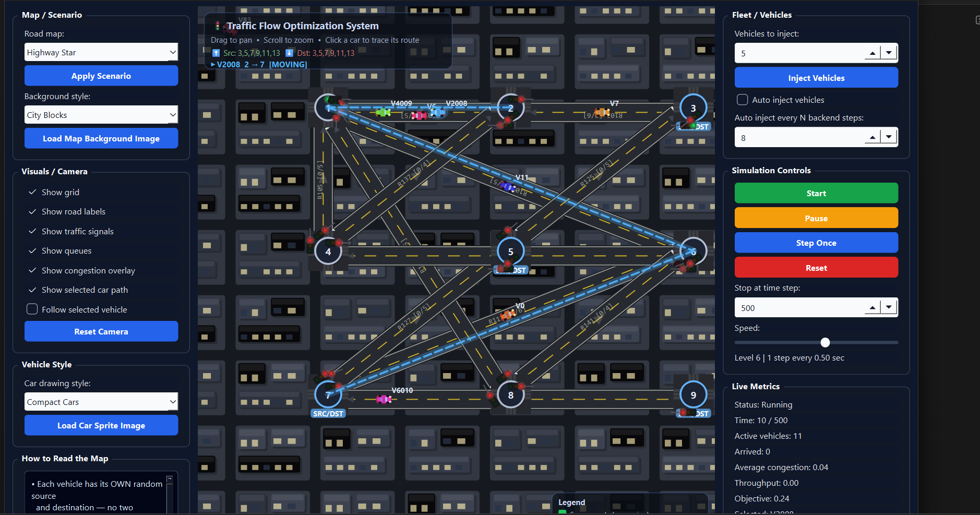Click the Src up-arrow icon
Image resolution: width=980 pixels, height=515 pixels.
point(216,53)
